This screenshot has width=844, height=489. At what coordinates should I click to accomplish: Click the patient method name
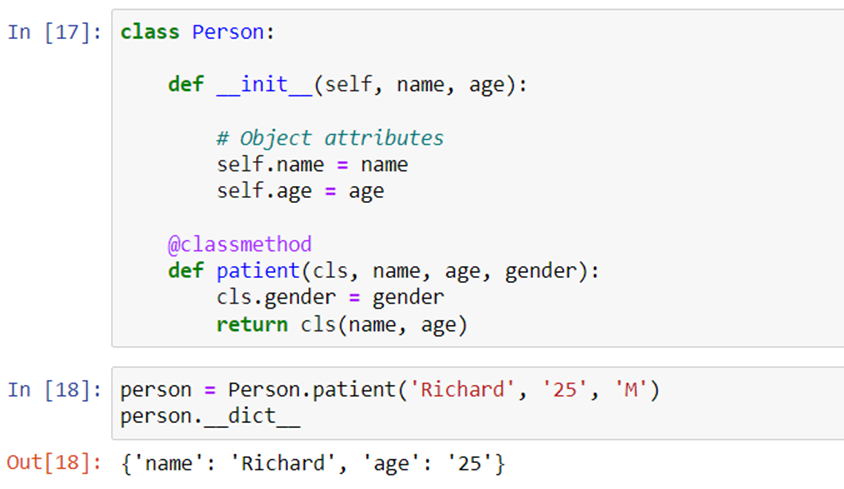click(258, 271)
